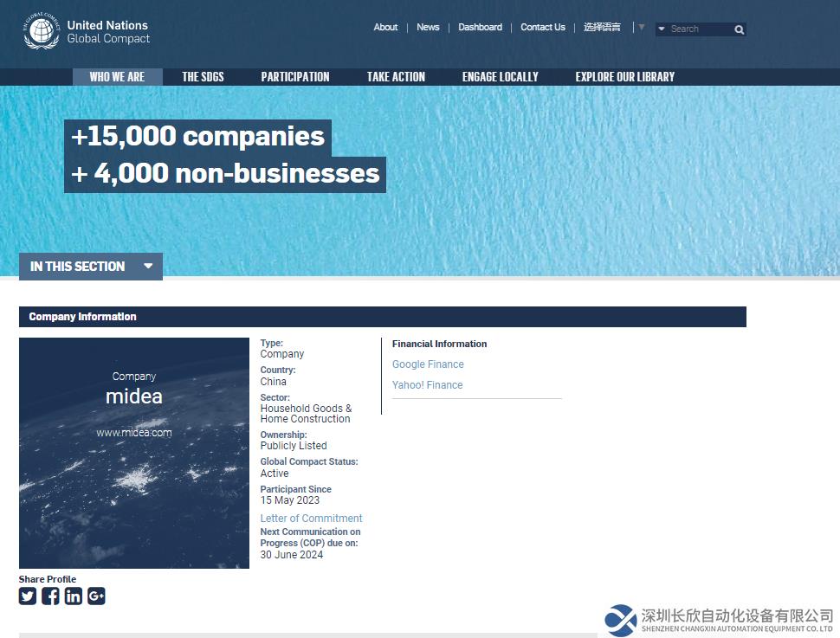
Task: Share profile on Google Plus
Action: click(x=96, y=596)
